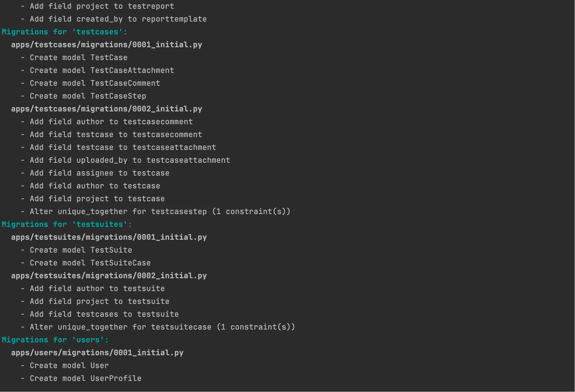Click "Add field assignee to testcase" line
Screen dimensions: 575x392
[99, 173]
